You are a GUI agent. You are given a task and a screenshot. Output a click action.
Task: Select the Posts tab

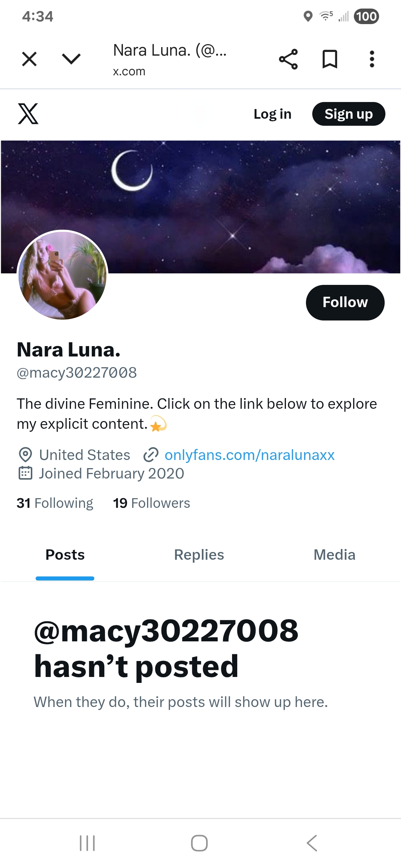tap(65, 555)
